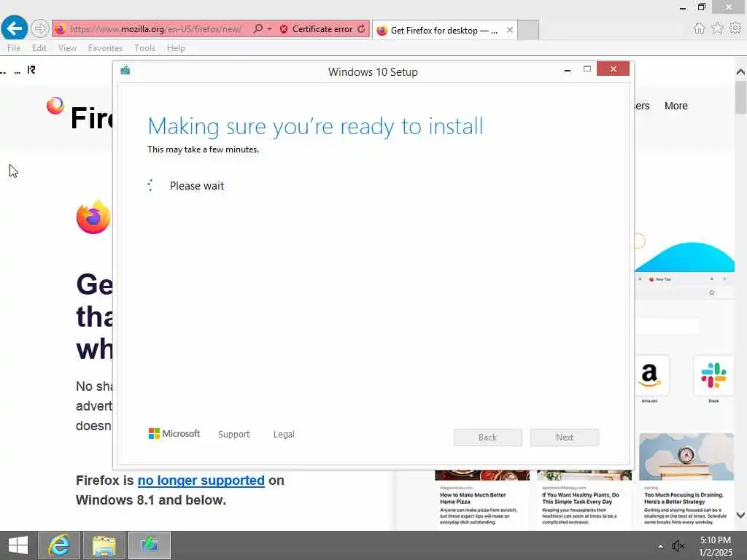Viewport: 747px width, 560px height.
Task: Maximize the Windows 10 Setup window
Action: [x=587, y=69]
